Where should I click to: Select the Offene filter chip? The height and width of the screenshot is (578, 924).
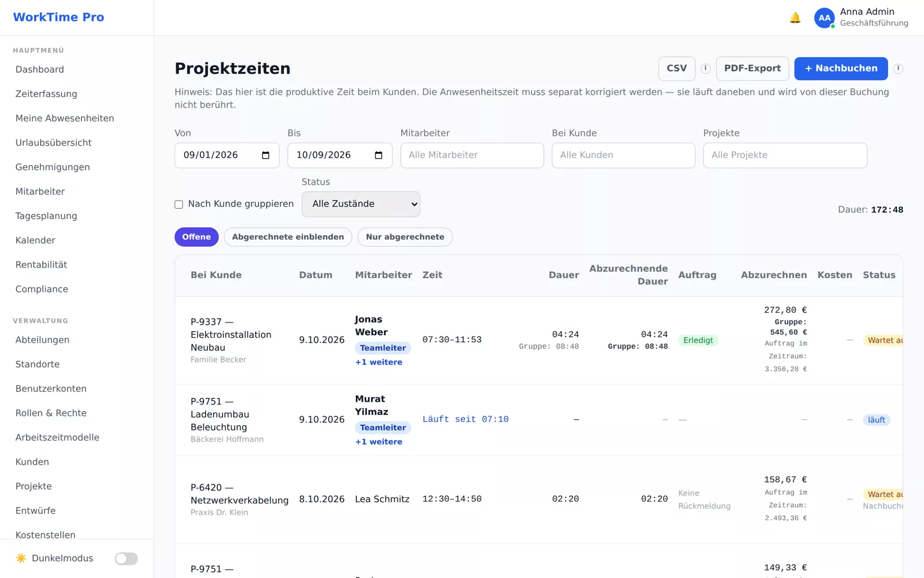coord(196,237)
